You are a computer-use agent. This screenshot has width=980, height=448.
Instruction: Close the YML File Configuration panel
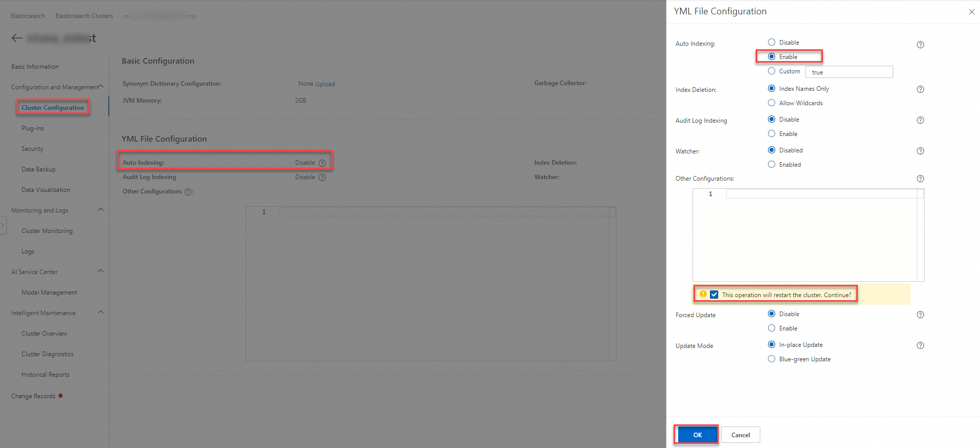(x=971, y=12)
